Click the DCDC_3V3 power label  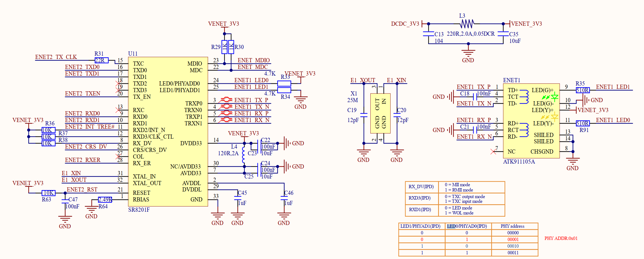[405, 24]
